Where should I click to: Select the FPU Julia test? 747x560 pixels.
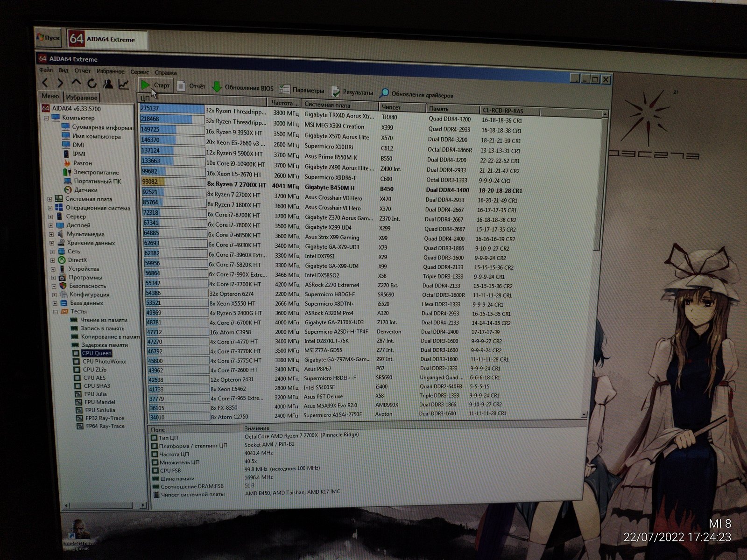pyautogui.click(x=95, y=394)
